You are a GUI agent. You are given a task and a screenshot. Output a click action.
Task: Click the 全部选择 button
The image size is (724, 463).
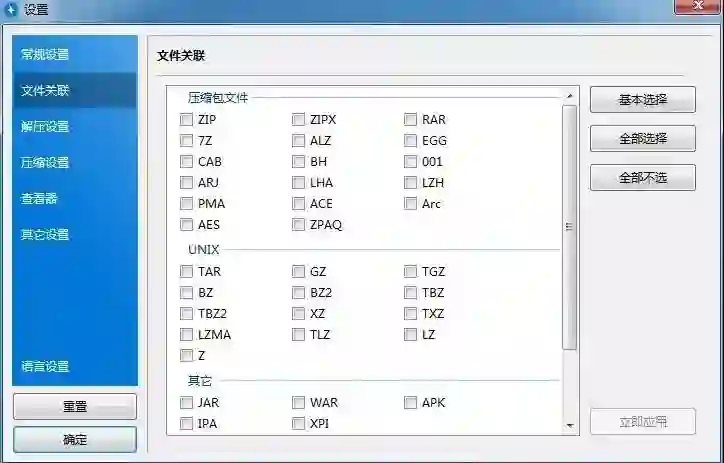[642, 138]
